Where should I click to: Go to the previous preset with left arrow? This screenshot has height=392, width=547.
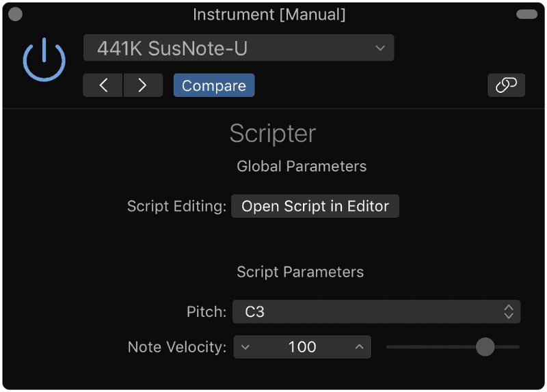[103, 85]
